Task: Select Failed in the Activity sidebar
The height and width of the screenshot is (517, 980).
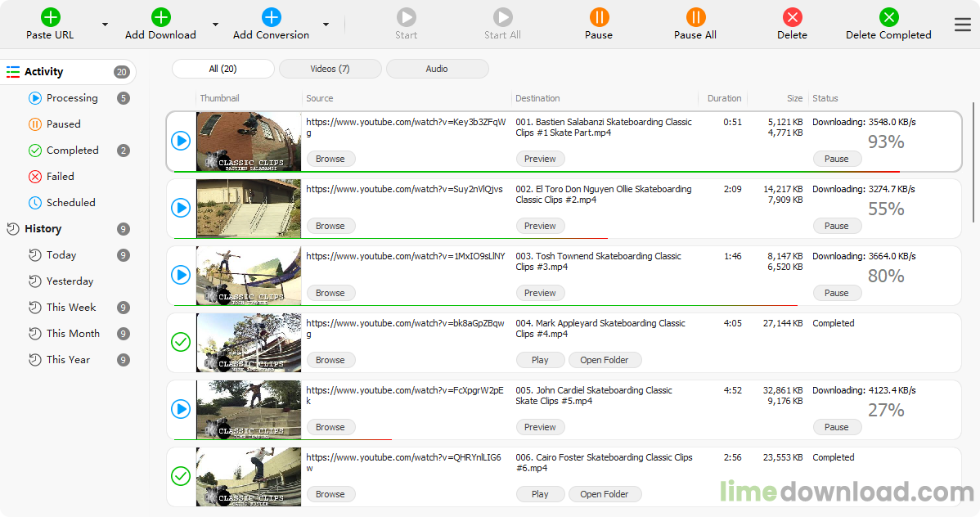Action: tap(60, 177)
